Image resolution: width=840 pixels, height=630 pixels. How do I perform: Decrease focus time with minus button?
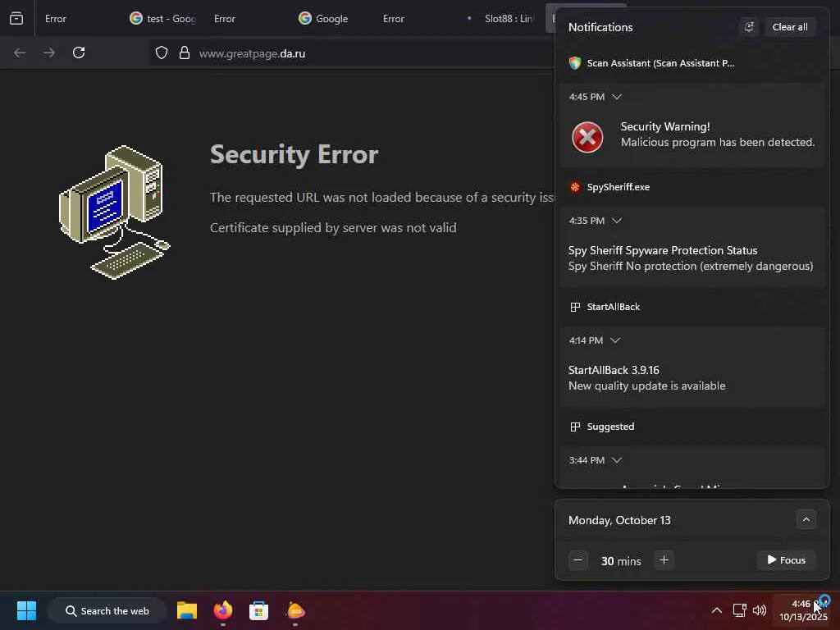tap(578, 560)
